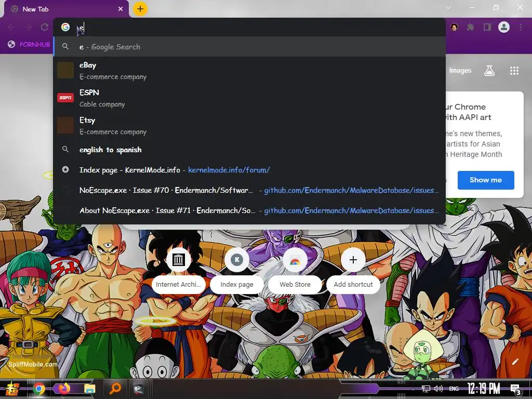Open the last pinned taskbar app icon

(x=138, y=389)
